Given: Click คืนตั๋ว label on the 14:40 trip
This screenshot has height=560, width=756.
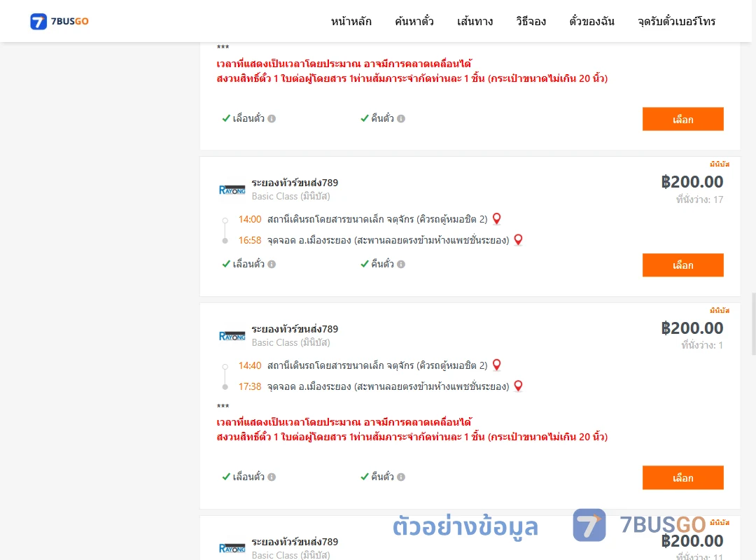Looking at the screenshot, I should click(382, 477).
